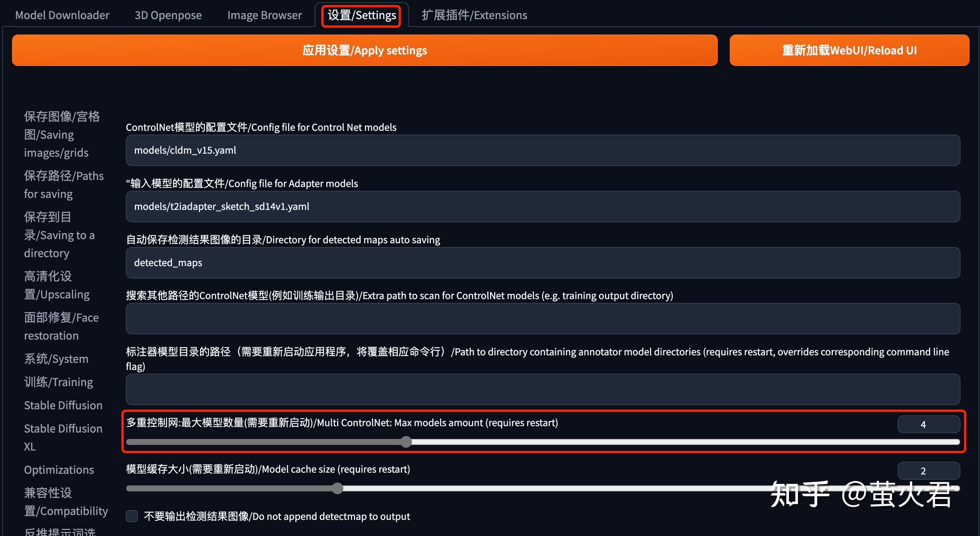
Task: Switch to the Image Browser tab
Action: tap(264, 15)
